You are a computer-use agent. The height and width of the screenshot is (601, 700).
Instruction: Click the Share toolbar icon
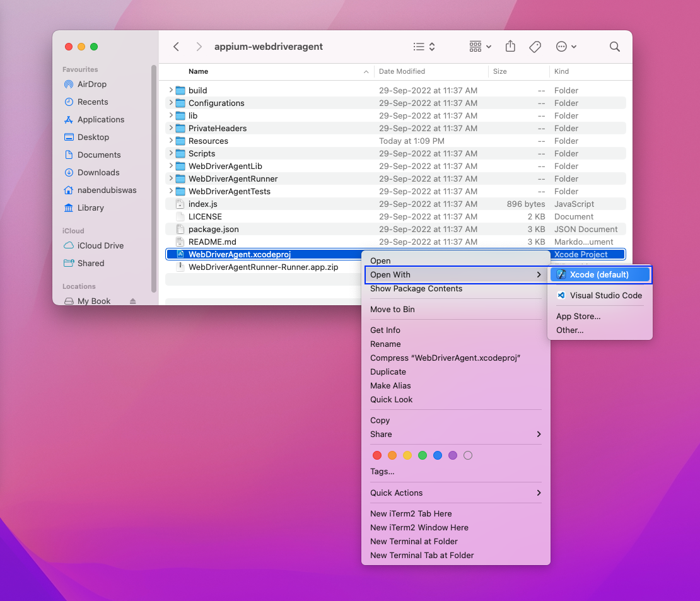510,47
